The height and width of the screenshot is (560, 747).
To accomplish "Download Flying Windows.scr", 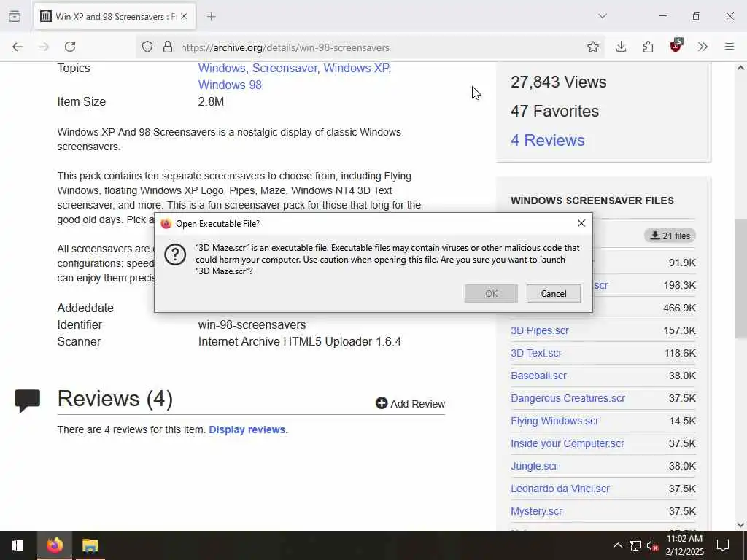I will click(x=555, y=421).
